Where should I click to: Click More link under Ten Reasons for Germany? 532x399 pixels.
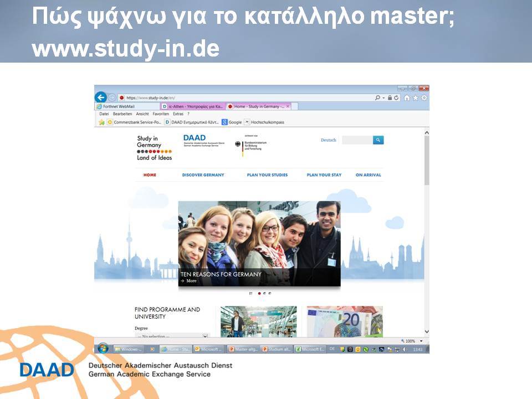click(x=189, y=281)
